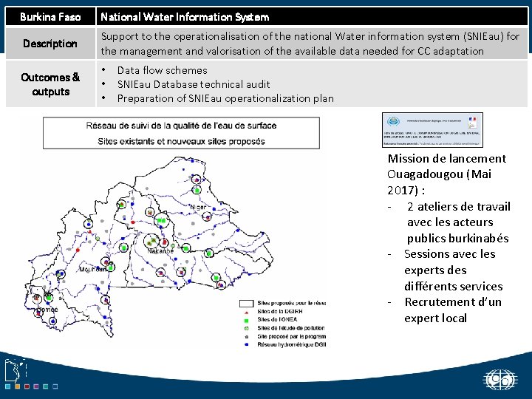Click 'Sites proposés pour le rése' legend label
Image resolution: width=532 pixels, height=399 pixels.
pos(291,303)
